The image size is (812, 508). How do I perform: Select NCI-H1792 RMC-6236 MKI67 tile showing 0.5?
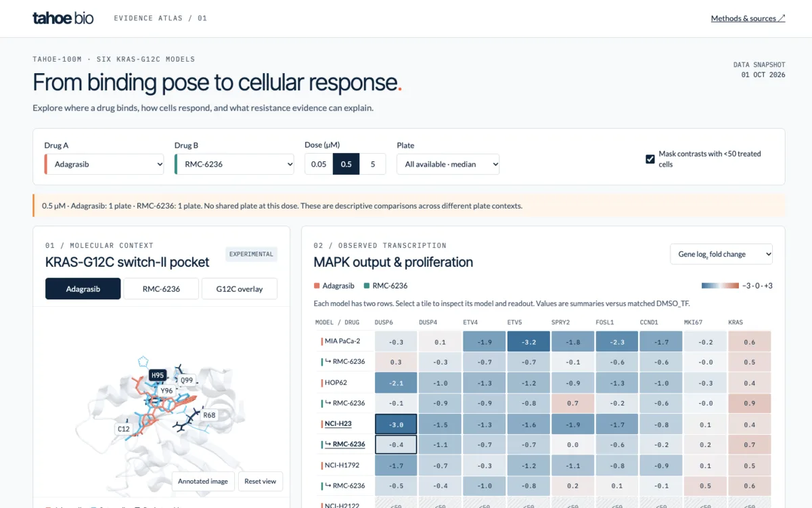705,486
